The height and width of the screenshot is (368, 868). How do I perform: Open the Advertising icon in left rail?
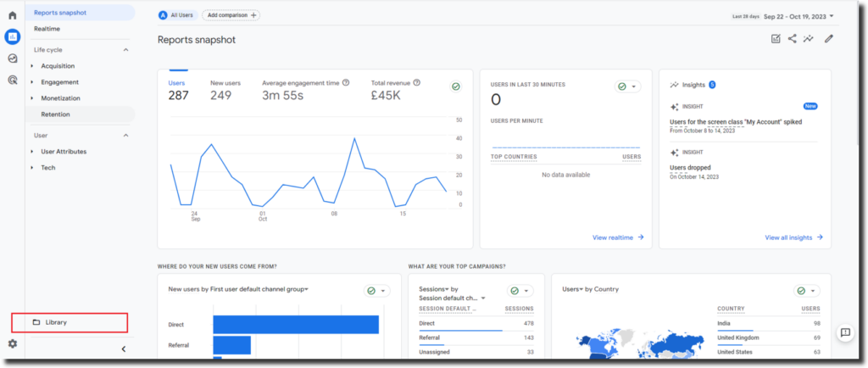coord(13,81)
